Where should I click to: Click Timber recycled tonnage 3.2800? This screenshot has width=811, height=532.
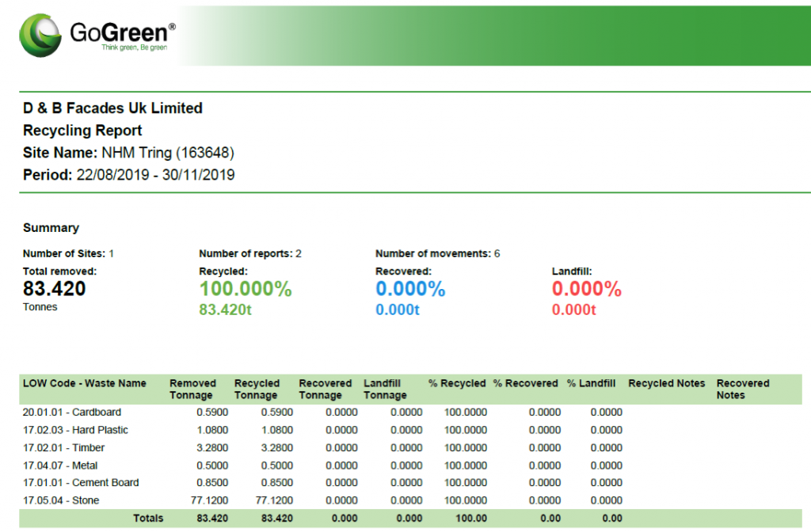point(276,447)
